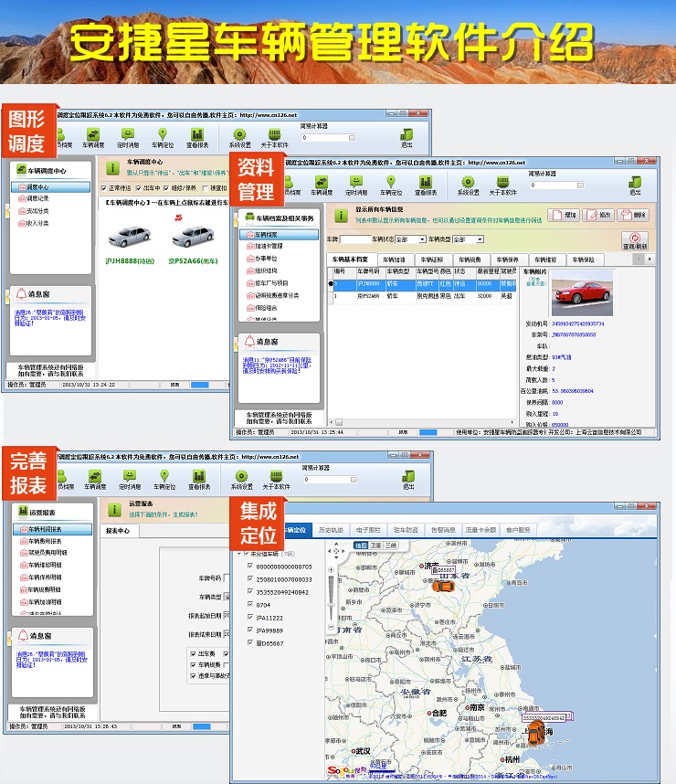Open calculator dropdown in 图形调度 window toolbar
The height and width of the screenshot is (784, 676).
coord(352,138)
